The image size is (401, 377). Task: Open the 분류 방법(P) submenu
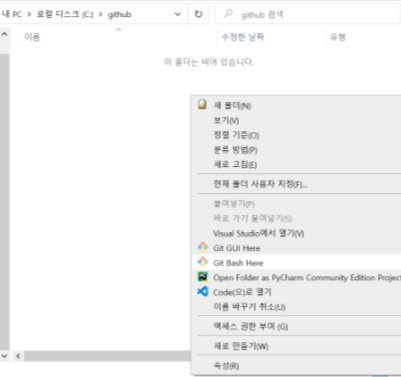pos(297,149)
